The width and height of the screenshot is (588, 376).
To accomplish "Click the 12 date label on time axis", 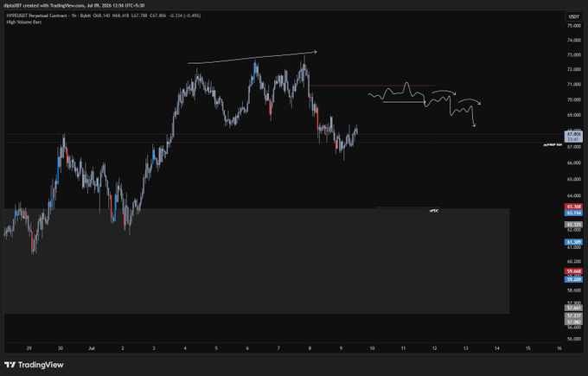I will tap(434, 348).
